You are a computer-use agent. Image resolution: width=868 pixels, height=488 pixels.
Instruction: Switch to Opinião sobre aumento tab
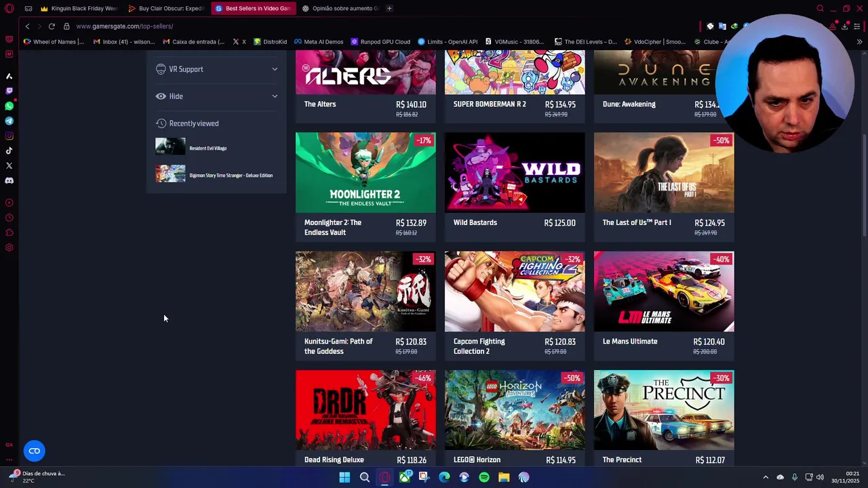pyautogui.click(x=340, y=8)
